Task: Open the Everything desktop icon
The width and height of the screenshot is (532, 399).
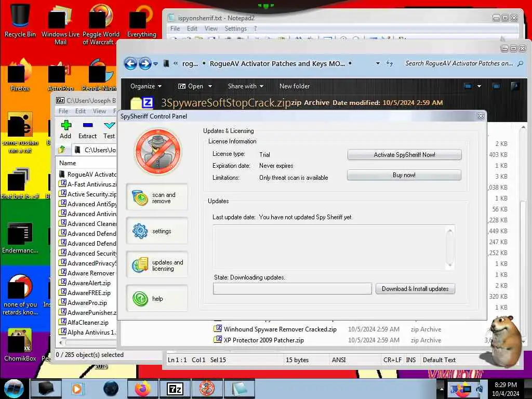Action: point(141,20)
